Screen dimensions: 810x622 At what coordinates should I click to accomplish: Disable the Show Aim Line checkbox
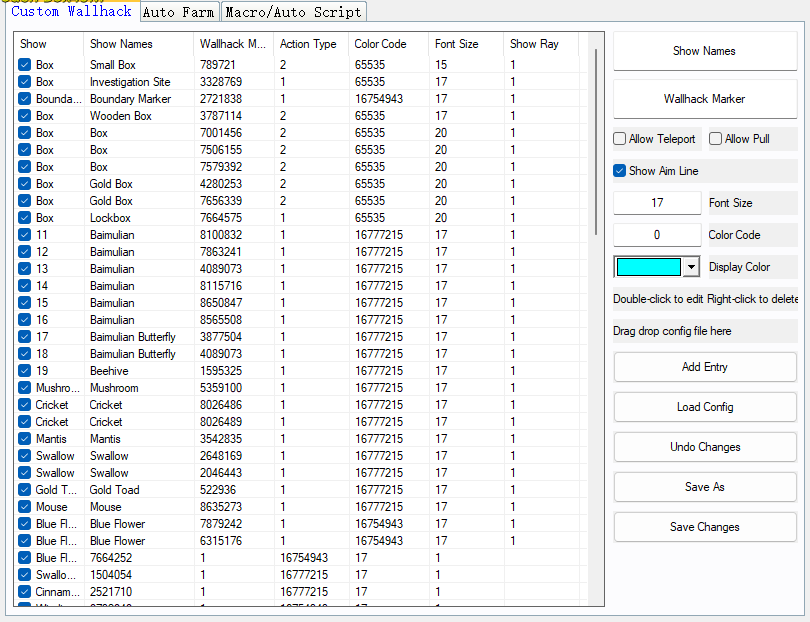[620, 171]
